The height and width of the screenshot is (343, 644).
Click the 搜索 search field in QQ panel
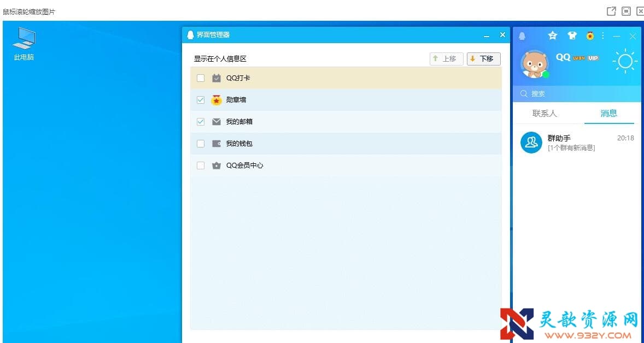577,94
